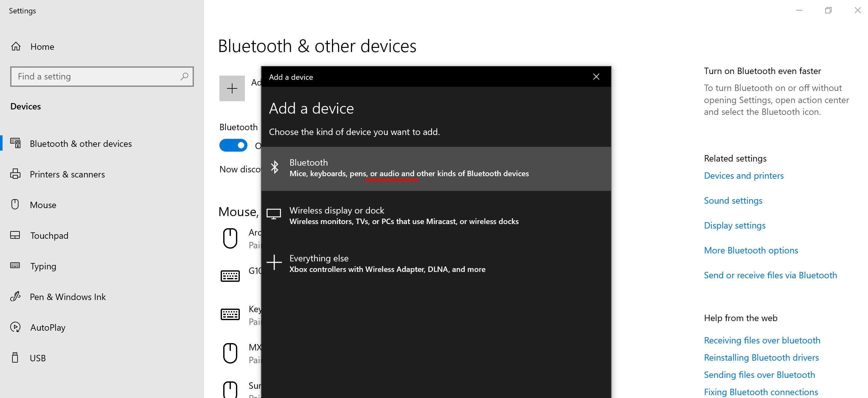Click the Touchpad icon in sidebar

[x=15, y=235]
